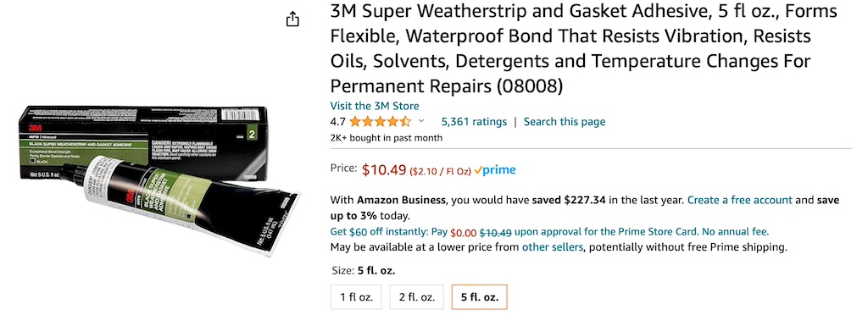The image size is (868, 315).
Task: Select the 5 fl. oz. size option
Action: pyautogui.click(x=480, y=296)
